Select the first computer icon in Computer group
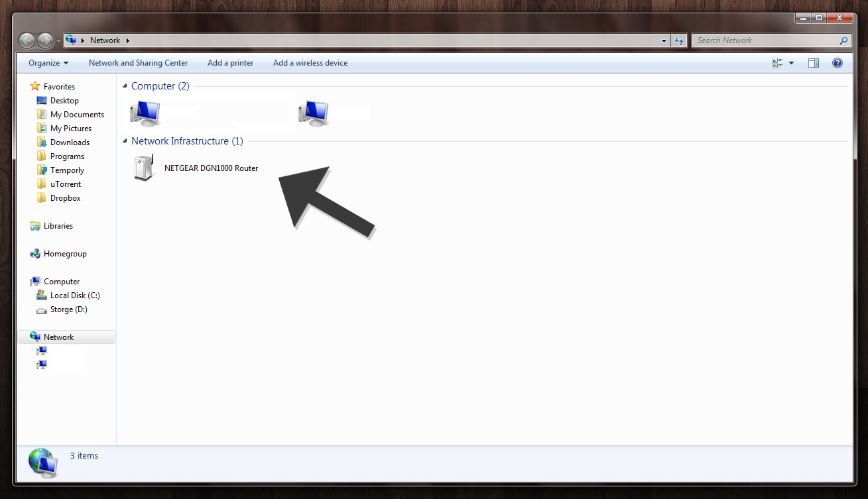The image size is (868, 499). click(145, 113)
